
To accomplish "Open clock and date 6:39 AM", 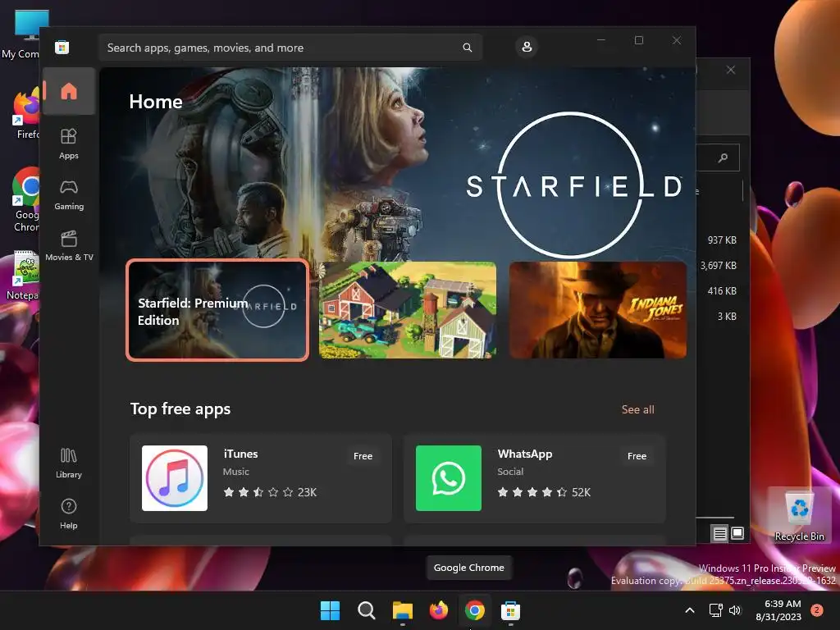I will coord(778,610).
